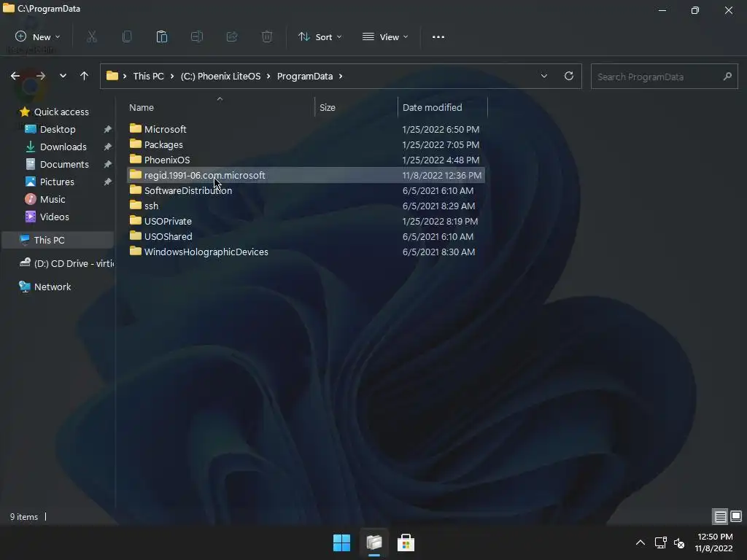Focus the Search ProgramData field

(x=664, y=76)
